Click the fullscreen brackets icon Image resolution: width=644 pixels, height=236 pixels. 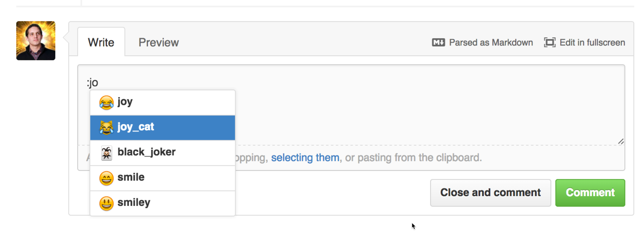click(549, 42)
